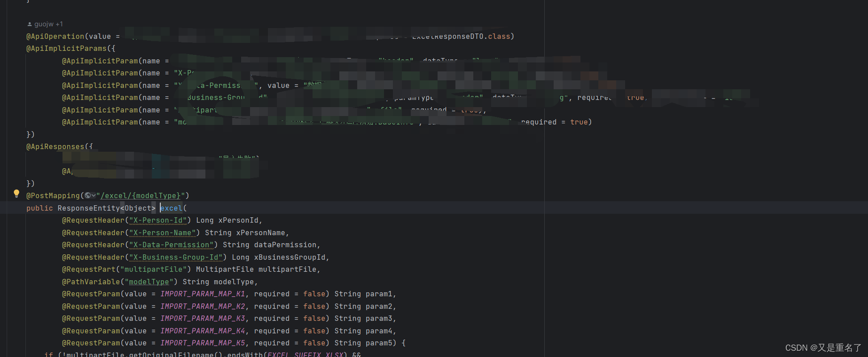The width and height of the screenshot is (868, 357).
Task: Click the @ApiOperation annotation
Action: (x=55, y=37)
